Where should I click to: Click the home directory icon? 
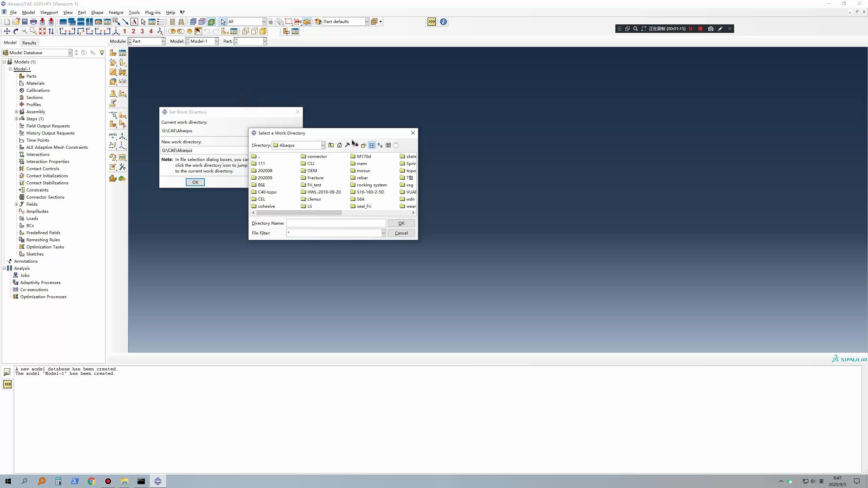(x=339, y=145)
